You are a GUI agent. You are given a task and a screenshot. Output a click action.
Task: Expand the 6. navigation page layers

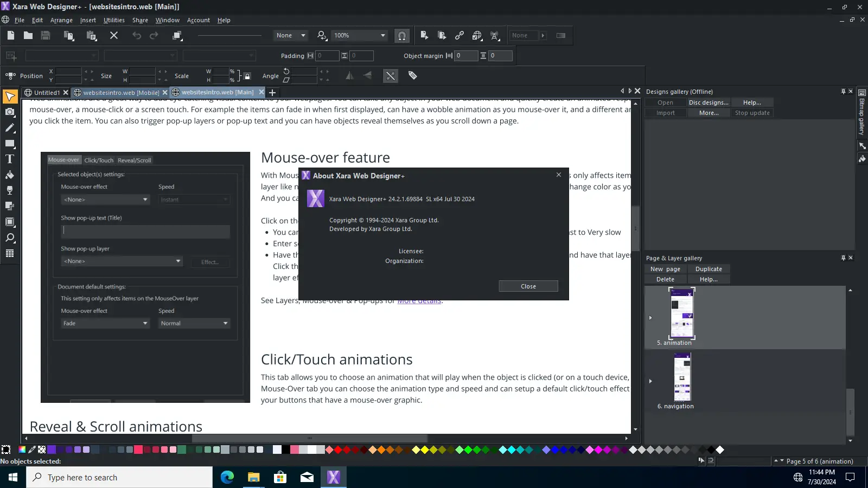point(650,381)
